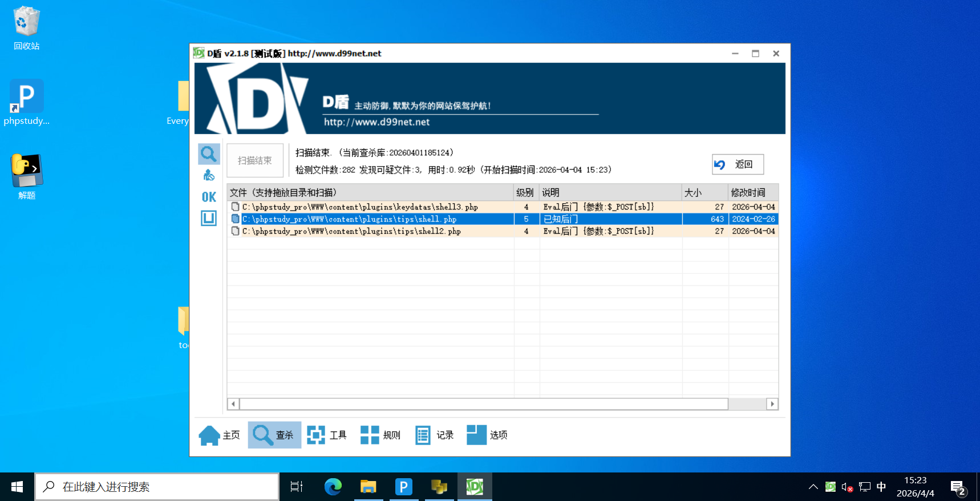Image resolution: width=980 pixels, height=501 pixels.
Task: Click left arrow of horizontal scrollbar
Action: point(233,403)
